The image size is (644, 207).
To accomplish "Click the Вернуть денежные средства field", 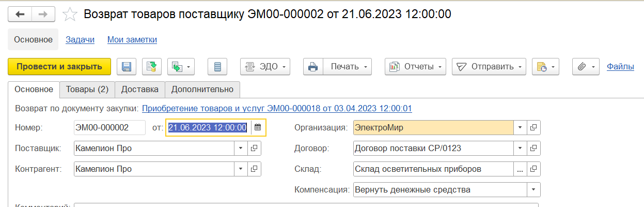I will coord(441,189).
